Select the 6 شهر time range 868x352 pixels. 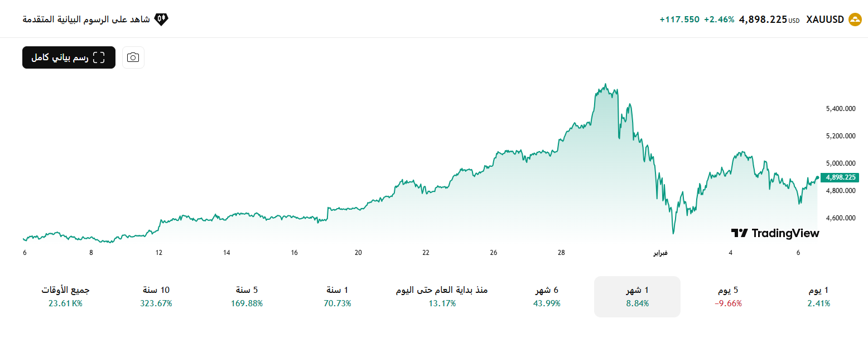point(547,296)
